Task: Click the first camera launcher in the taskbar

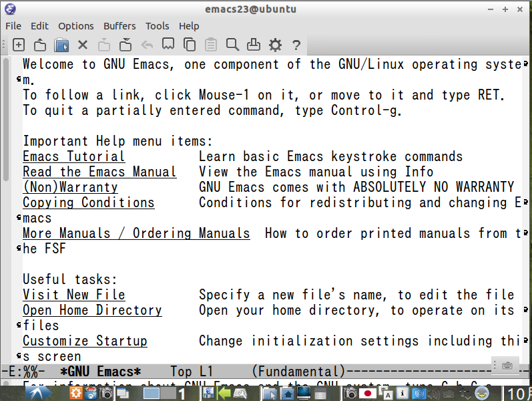Action: point(107,394)
